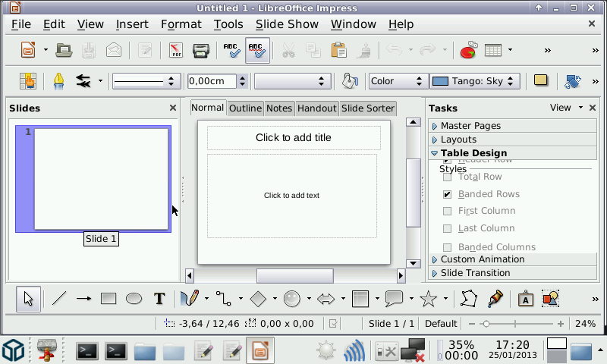The height and width of the screenshot is (364, 607).
Task: Click the Fontwork Gallery icon
Action: tap(525, 299)
